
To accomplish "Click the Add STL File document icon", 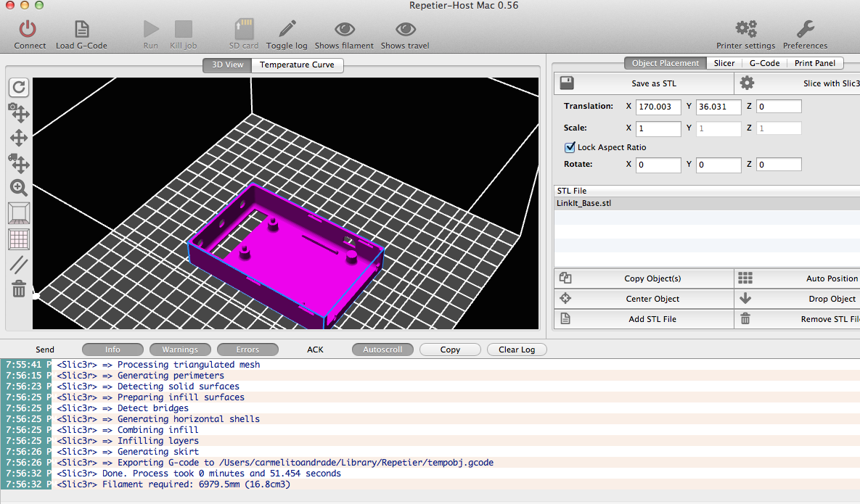I will 565,318.
